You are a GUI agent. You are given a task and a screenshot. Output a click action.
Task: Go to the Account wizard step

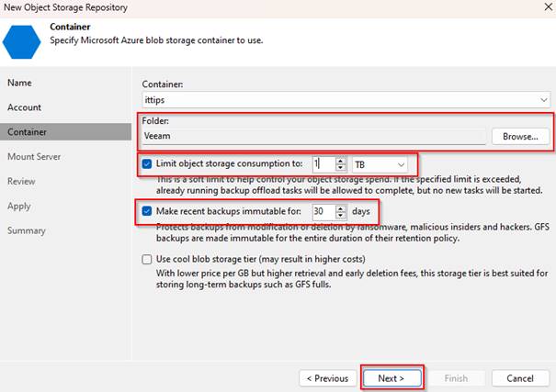pos(24,107)
